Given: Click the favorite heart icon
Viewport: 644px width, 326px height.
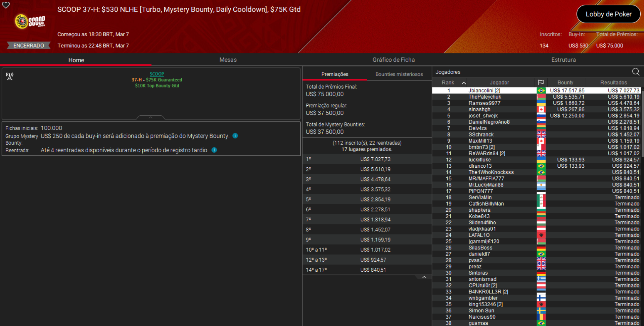Looking at the screenshot, I should click(x=6, y=5).
